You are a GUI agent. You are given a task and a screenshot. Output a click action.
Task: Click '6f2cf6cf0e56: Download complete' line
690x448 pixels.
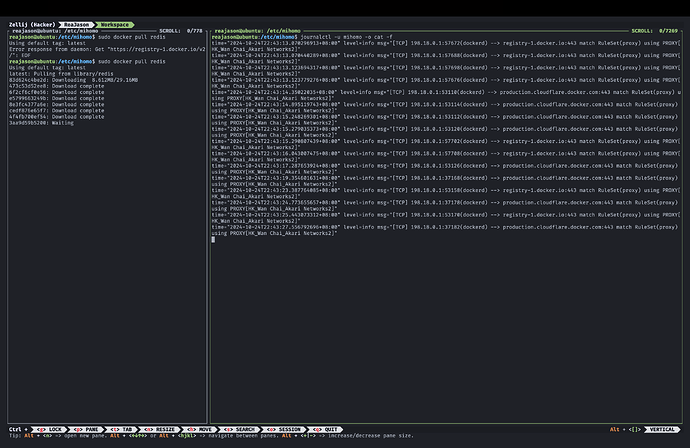click(57, 92)
